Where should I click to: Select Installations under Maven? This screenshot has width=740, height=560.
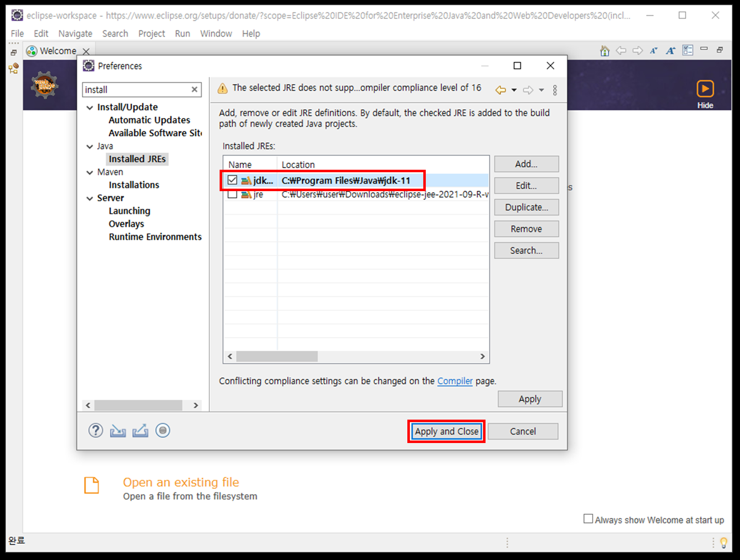(134, 185)
